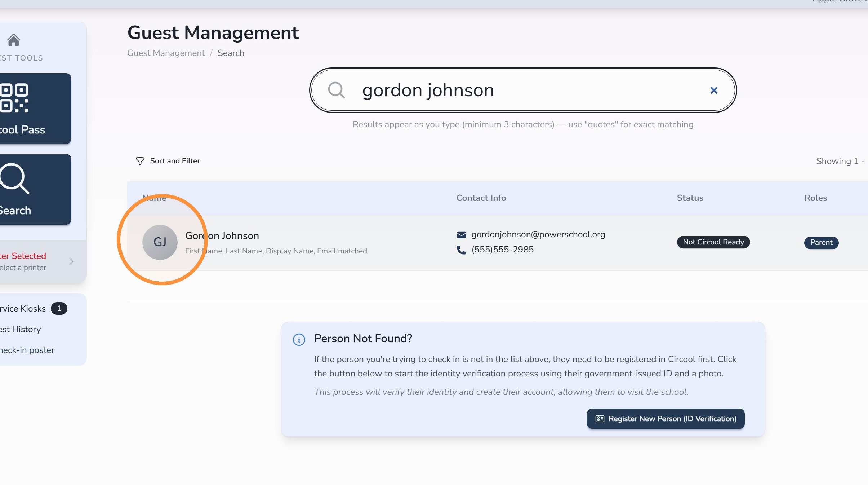Image resolution: width=868 pixels, height=485 pixels.
Task: Click phone number (555)555-2985
Action: tap(503, 250)
